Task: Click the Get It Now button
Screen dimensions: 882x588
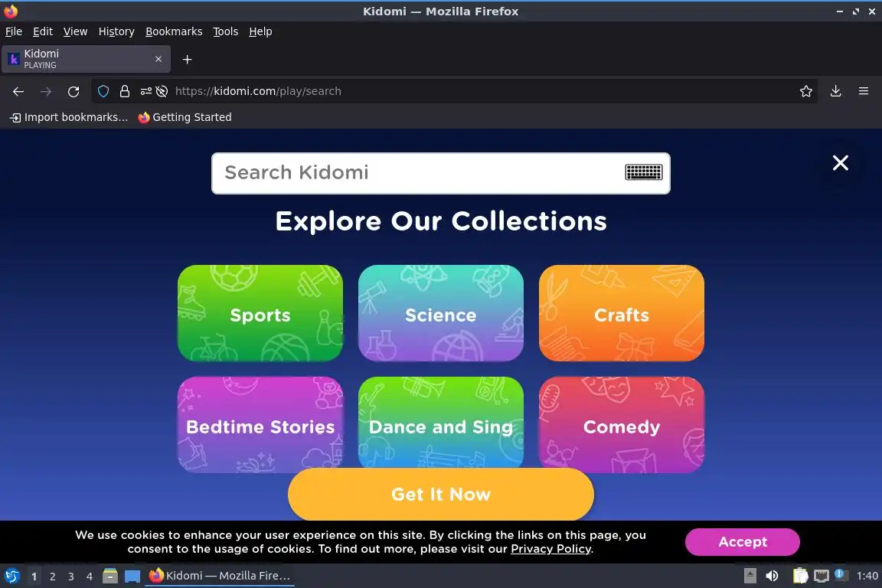Action: click(440, 494)
